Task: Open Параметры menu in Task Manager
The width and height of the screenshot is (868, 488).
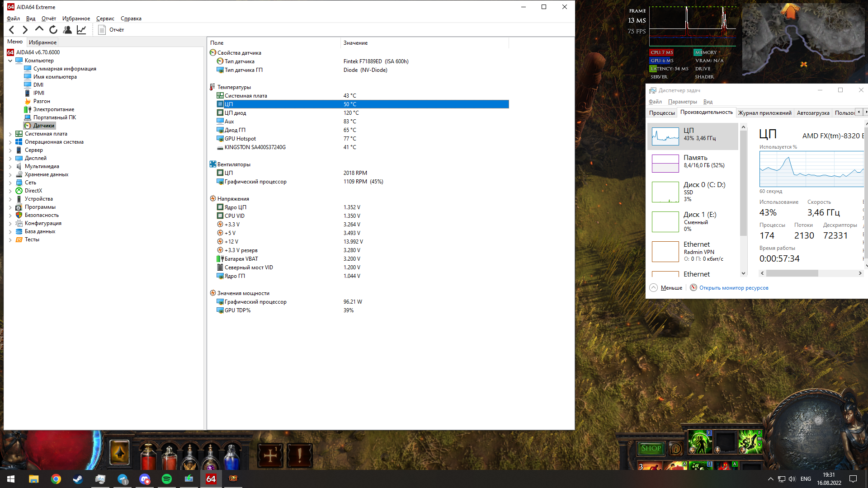Action: coord(682,102)
